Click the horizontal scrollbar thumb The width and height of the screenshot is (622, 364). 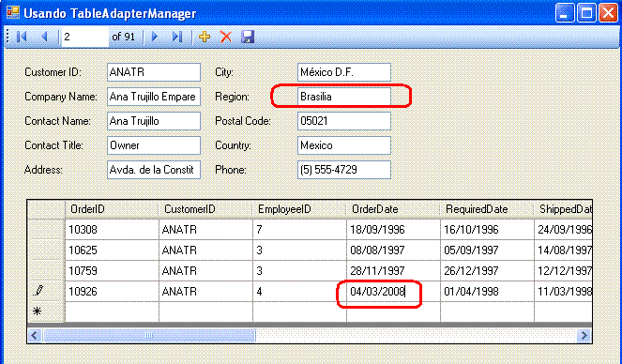(149, 336)
